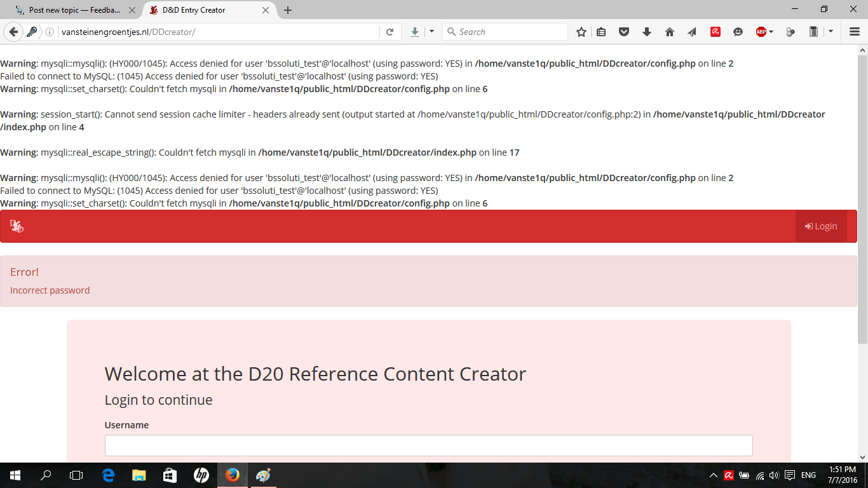Click the Firefox Search box
The width and height of the screenshot is (868, 488).
point(508,32)
